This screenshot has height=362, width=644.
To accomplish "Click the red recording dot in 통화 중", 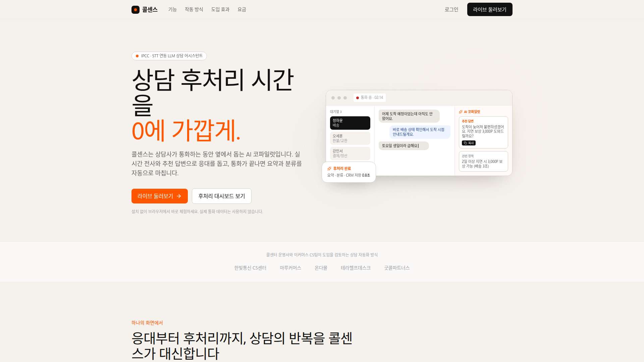I will 358,98.
